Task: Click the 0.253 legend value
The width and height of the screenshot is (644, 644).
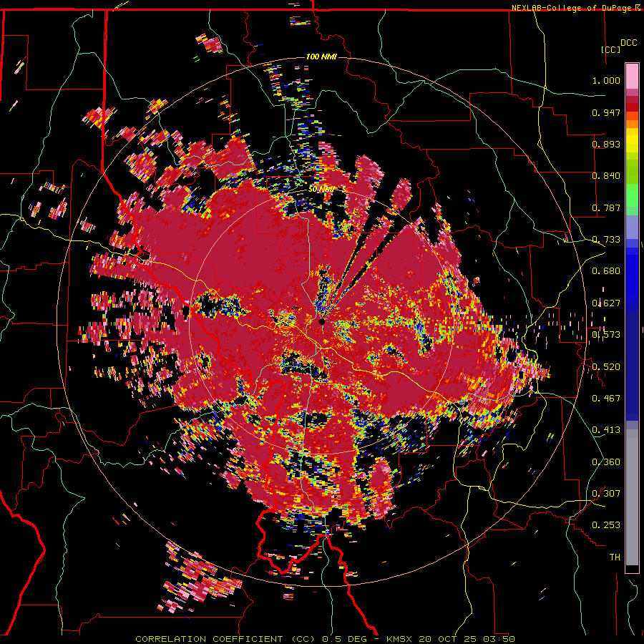Action: [x=606, y=525]
